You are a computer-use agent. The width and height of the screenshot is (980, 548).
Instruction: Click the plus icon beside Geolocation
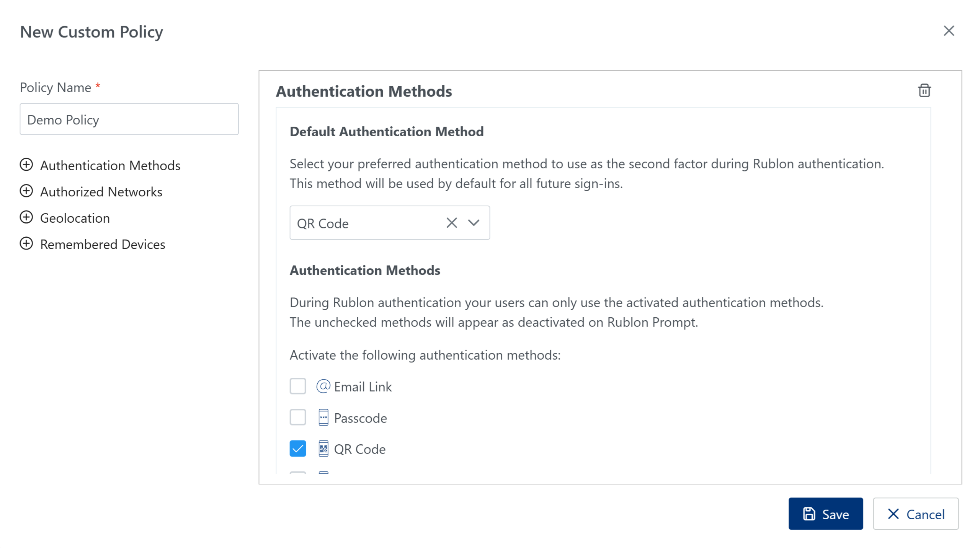[26, 218]
